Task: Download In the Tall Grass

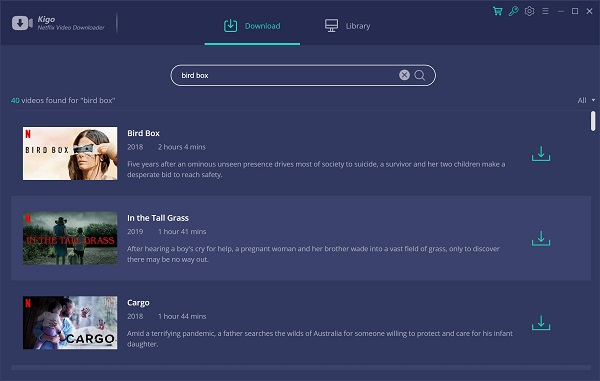Action: tap(541, 238)
